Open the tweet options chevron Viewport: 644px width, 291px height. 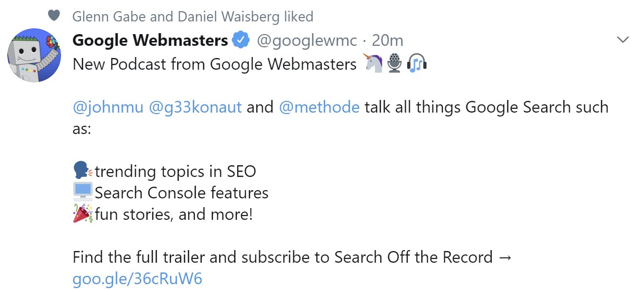pyautogui.click(x=623, y=39)
